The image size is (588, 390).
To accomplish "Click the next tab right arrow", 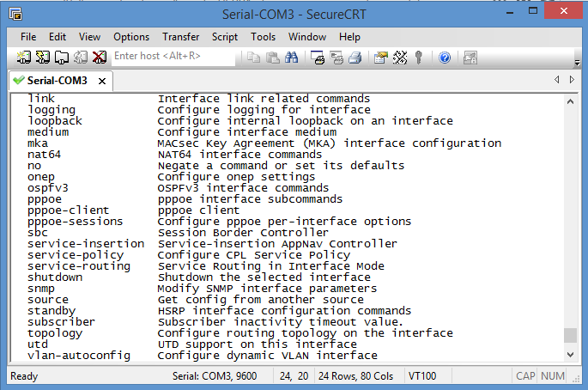I will [572, 80].
